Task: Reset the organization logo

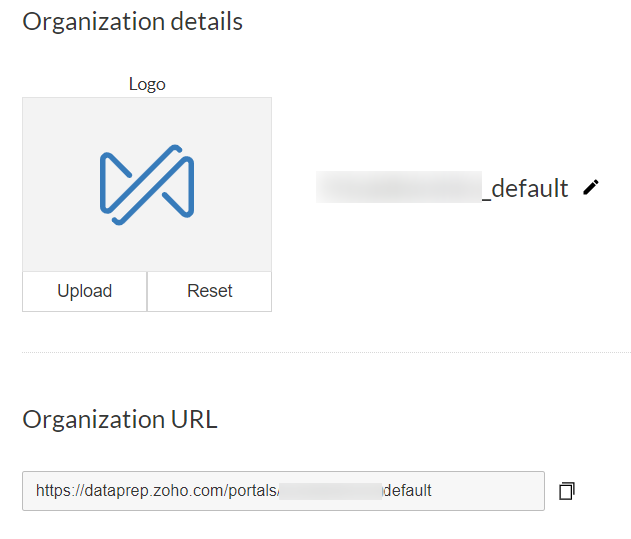Action: click(x=210, y=291)
